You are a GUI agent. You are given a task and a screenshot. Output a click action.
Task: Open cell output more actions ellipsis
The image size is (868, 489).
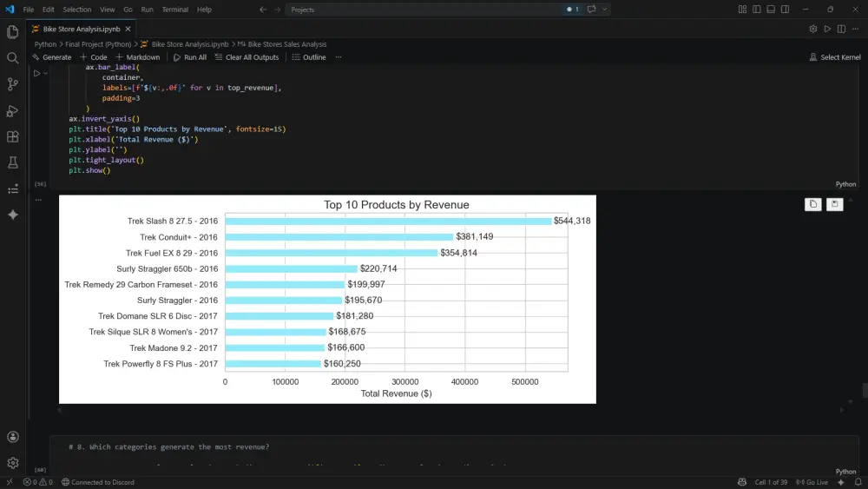pos(38,200)
